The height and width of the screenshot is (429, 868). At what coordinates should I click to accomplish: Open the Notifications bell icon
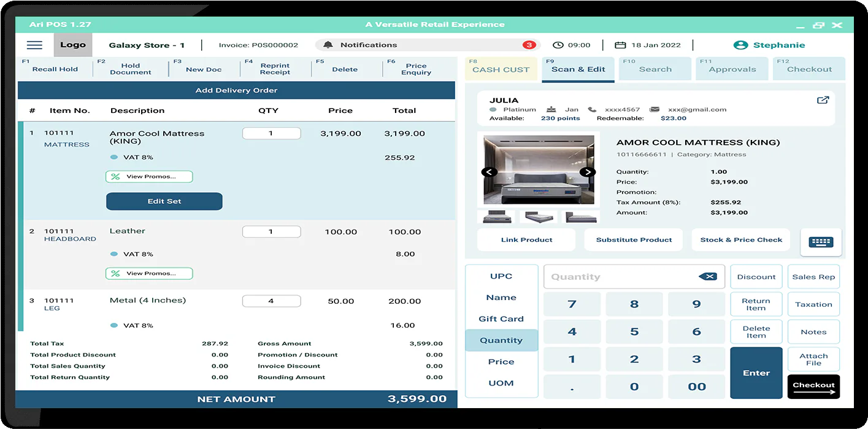pos(328,45)
